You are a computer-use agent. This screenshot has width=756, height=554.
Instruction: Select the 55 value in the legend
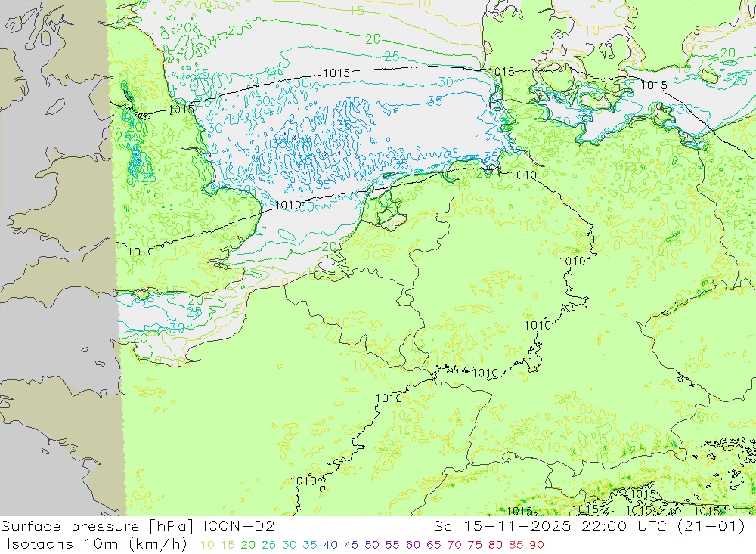point(392,545)
